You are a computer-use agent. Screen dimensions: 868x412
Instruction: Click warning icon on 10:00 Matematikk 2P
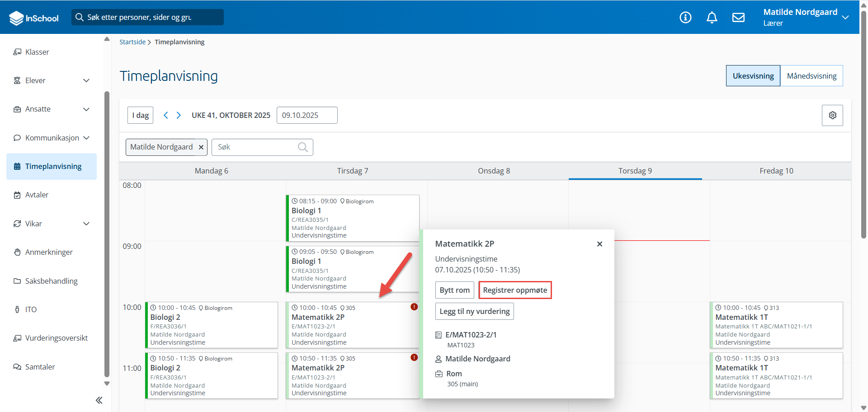(414, 307)
